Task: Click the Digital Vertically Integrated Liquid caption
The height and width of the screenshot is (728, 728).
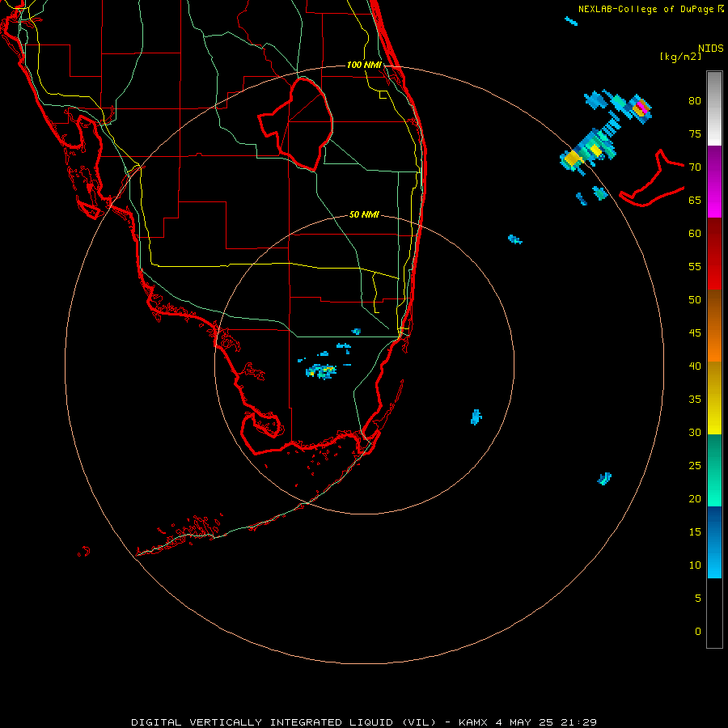Action: (x=364, y=722)
